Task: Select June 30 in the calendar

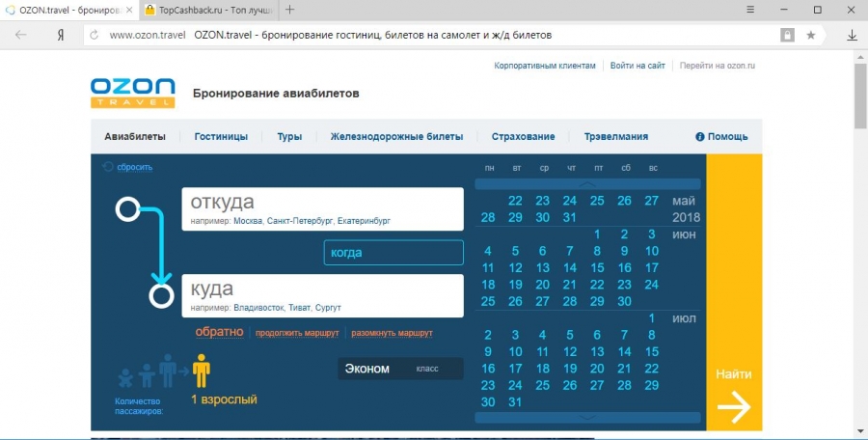Action: tap(624, 301)
